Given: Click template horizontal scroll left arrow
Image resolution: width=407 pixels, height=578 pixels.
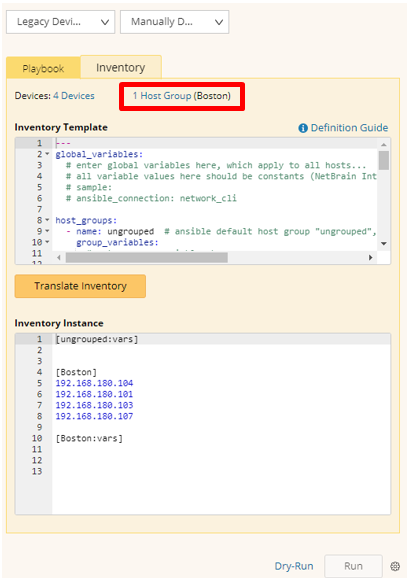Looking at the screenshot, I should click(x=59, y=258).
